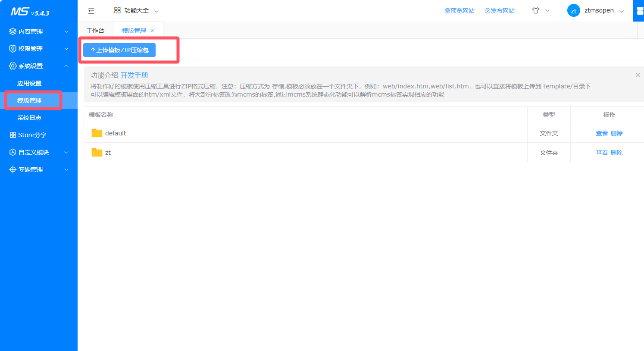
Task: Close the 模版管理 tab
Action: tap(152, 31)
